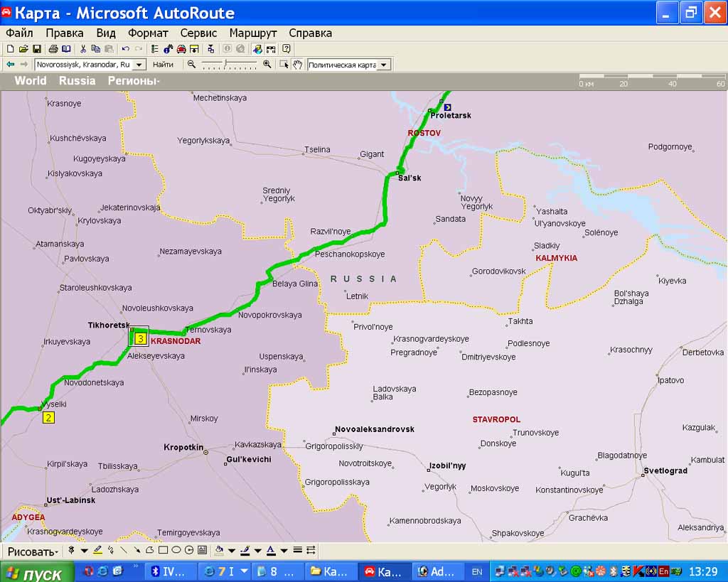Expand the Novorossiysk location dropdown
728x582 pixels.
tap(139, 65)
